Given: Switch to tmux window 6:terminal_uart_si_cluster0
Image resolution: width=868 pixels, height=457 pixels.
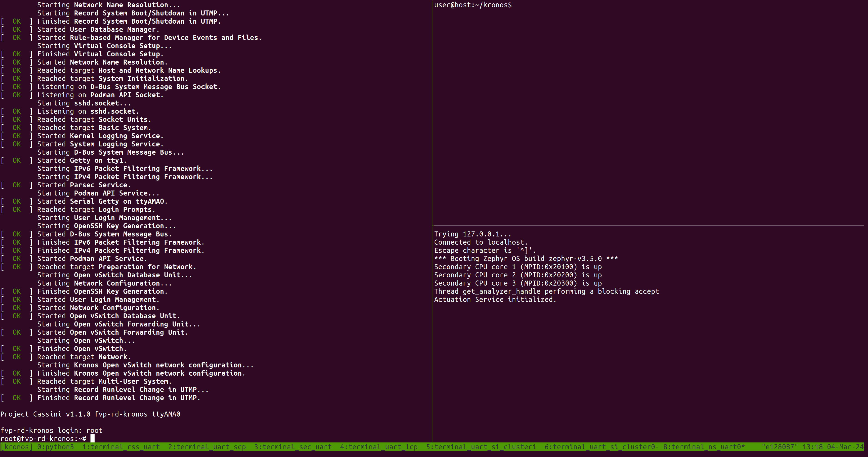Looking at the screenshot, I should tap(602, 447).
